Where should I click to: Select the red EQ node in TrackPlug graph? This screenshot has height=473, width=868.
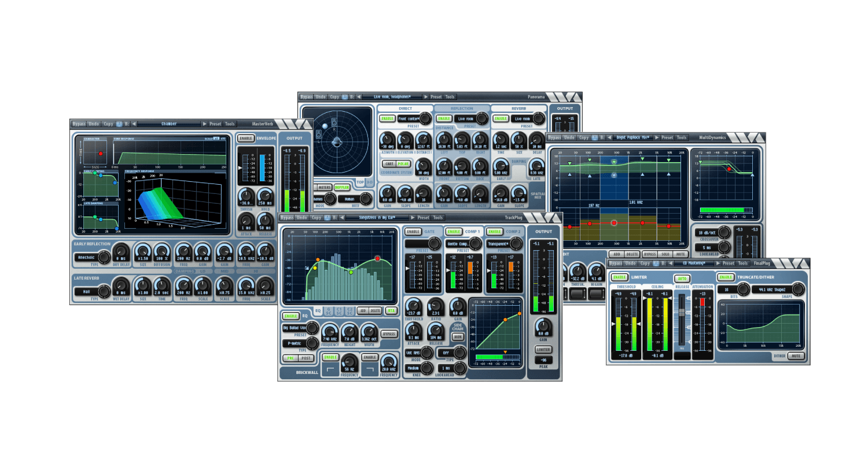tap(378, 258)
